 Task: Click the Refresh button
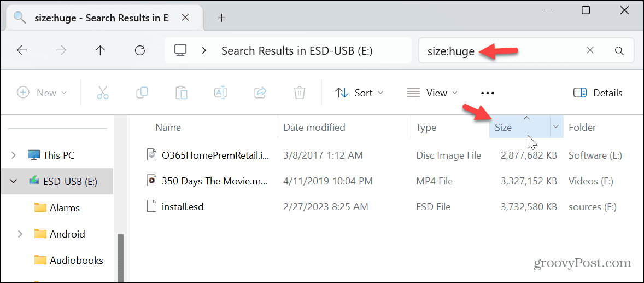(139, 51)
